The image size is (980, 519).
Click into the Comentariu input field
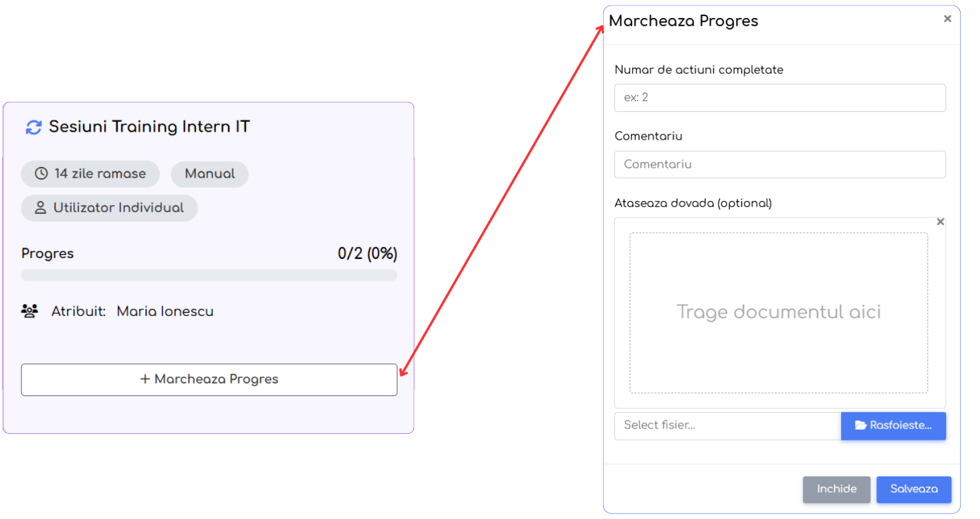tap(780, 164)
